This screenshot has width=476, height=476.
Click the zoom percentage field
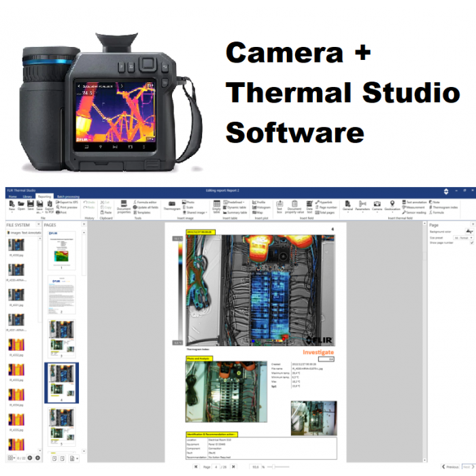256,467
